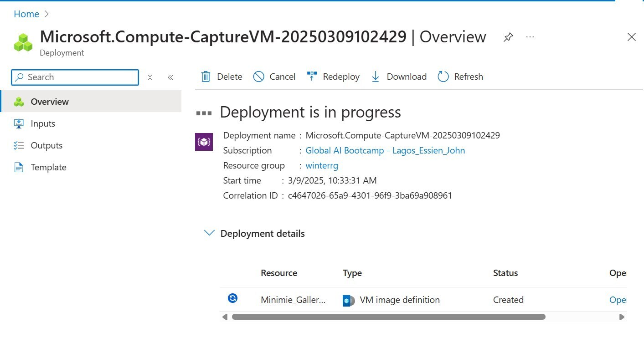Click the deployment name value text

(x=402, y=135)
